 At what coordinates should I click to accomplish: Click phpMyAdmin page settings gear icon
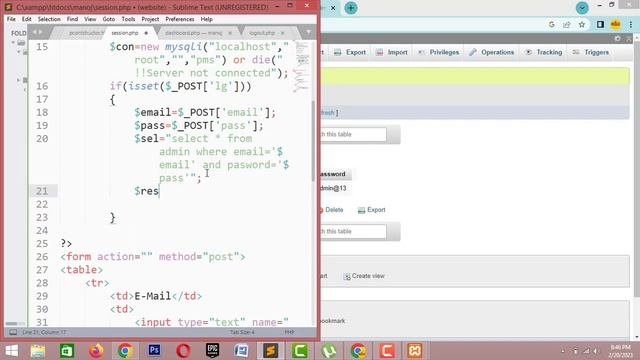617,38
